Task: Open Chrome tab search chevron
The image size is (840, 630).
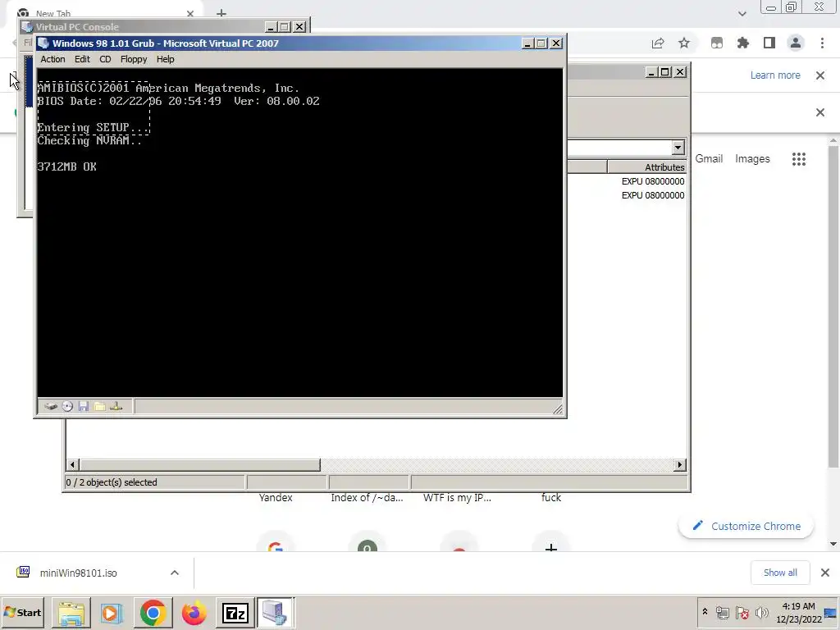Action: click(742, 13)
